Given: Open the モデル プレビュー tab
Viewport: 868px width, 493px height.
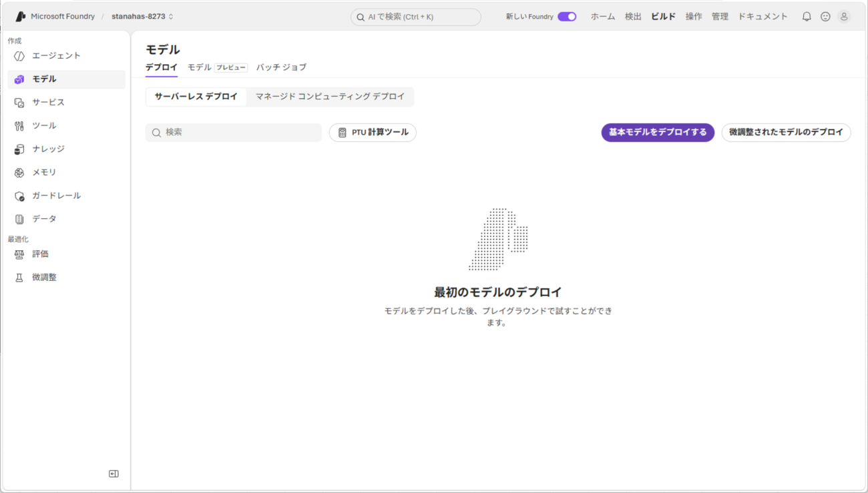Looking at the screenshot, I should tap(218, 67).
